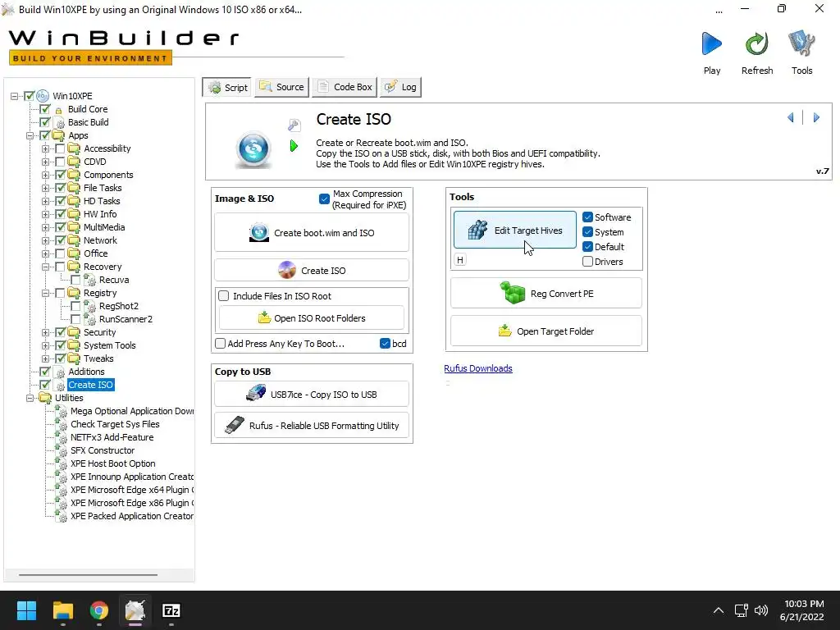Check the Drivers hive checkbox

point(587,262)
